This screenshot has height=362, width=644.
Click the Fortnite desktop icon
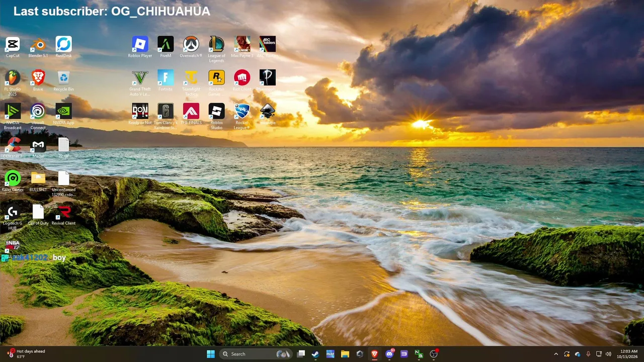(x=166, y=80)
